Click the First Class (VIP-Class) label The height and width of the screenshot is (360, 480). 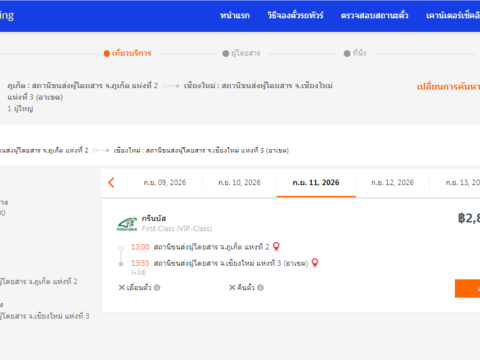(x=177, y=229)
